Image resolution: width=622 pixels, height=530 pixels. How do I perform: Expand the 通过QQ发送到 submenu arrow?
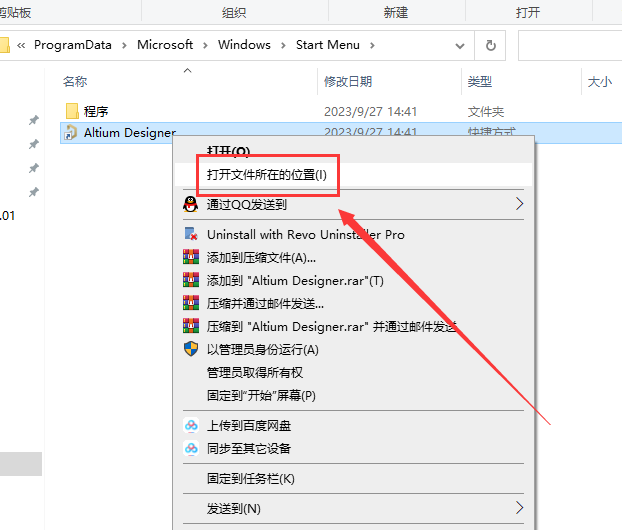tap(519, 204)
